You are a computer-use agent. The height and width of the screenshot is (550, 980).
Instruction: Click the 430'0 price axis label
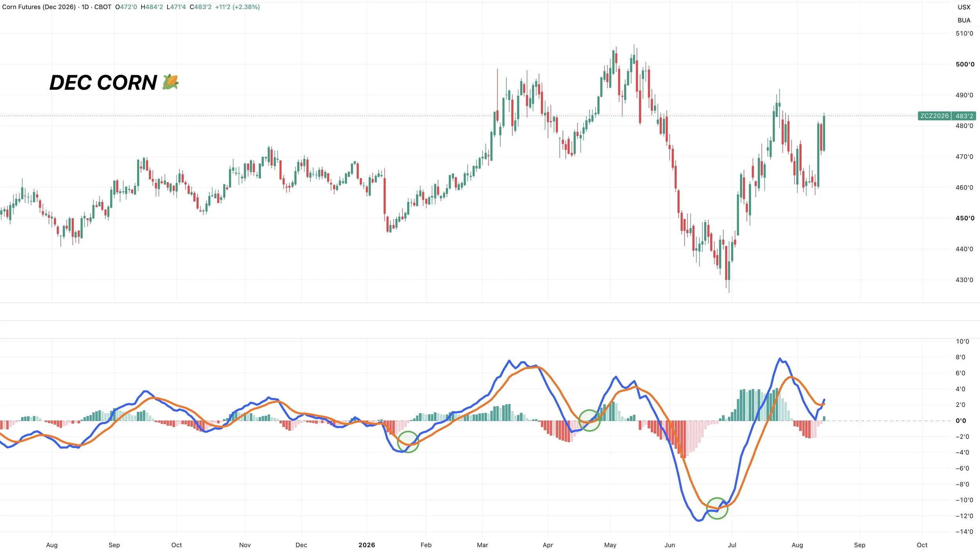coord(964,280)
